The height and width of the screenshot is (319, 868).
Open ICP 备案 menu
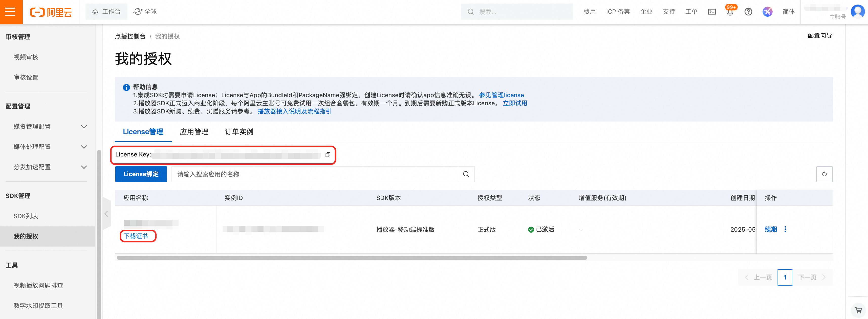618,12
